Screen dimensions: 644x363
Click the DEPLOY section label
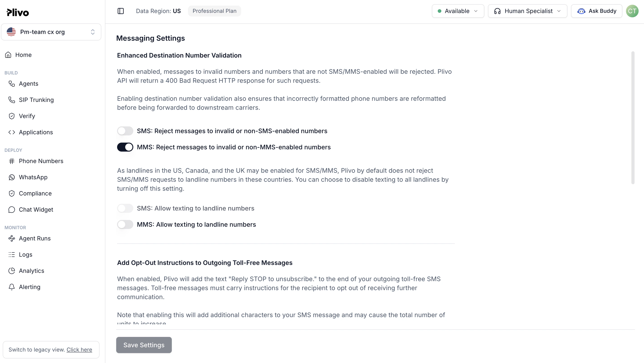point(13,150)
